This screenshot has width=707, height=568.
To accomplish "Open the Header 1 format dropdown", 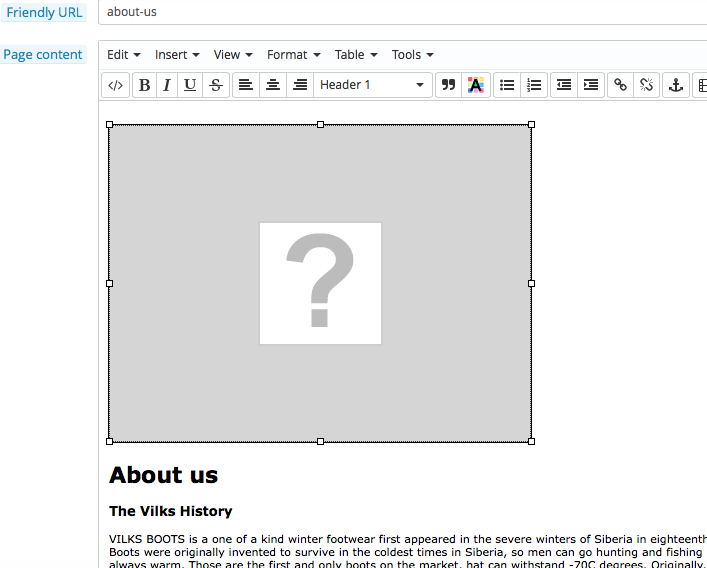I will pos(372,85).
